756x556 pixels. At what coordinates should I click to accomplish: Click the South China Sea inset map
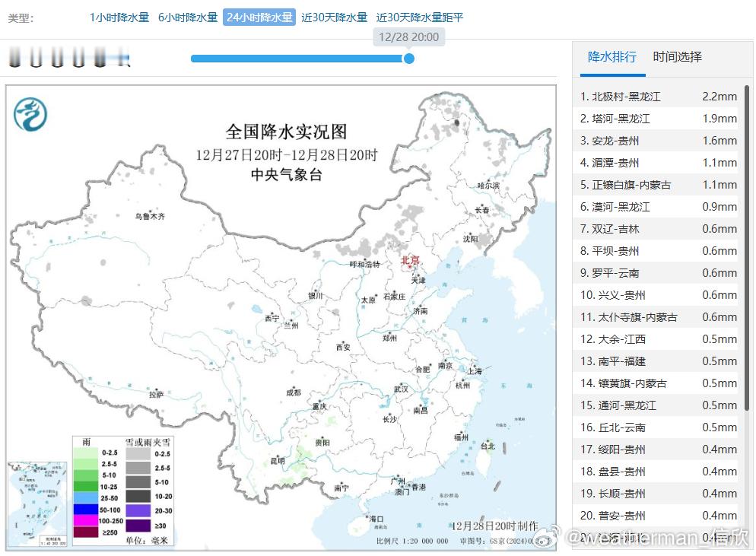(x=37, y=504)
